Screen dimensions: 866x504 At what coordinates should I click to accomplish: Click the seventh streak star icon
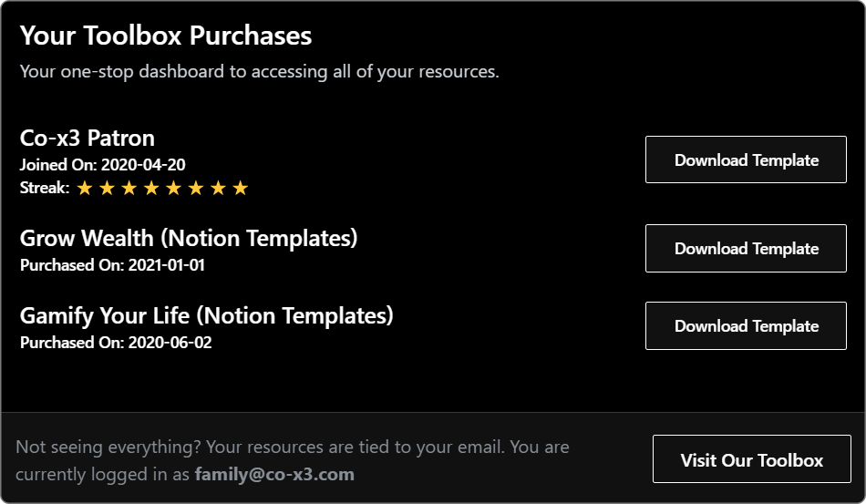point(218,189)
